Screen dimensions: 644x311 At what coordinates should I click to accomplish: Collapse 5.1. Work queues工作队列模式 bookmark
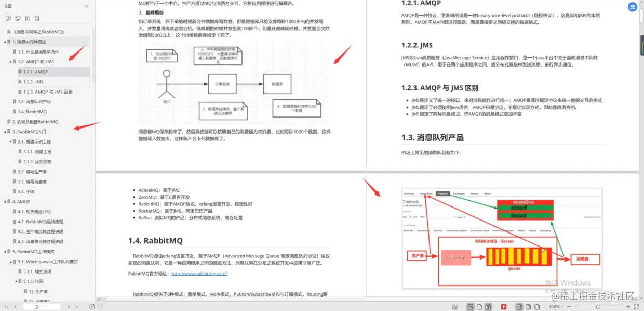coord(11,262)
